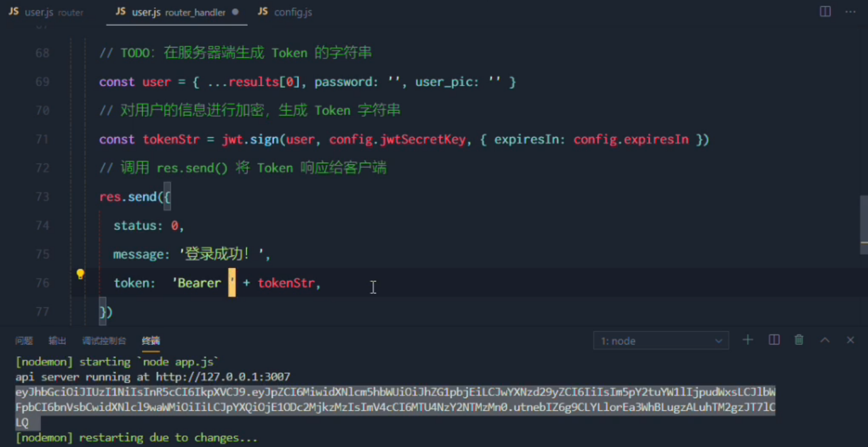The image size is (868, 447).
Task: Click config.expiresIn value on line 71
Action: click(631, 140)
